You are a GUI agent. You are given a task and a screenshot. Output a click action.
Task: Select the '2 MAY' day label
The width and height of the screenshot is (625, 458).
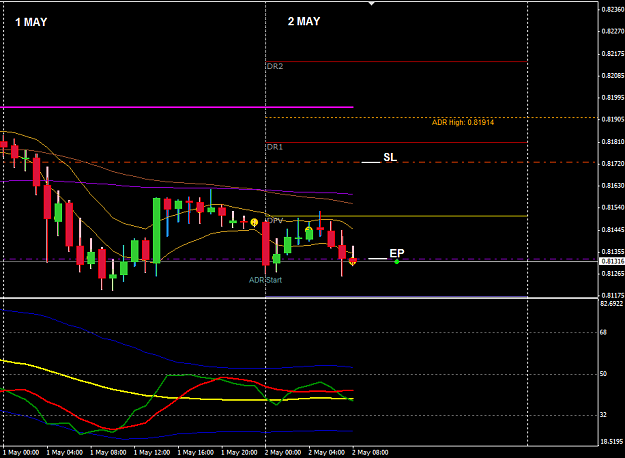(x=304, y=21)
